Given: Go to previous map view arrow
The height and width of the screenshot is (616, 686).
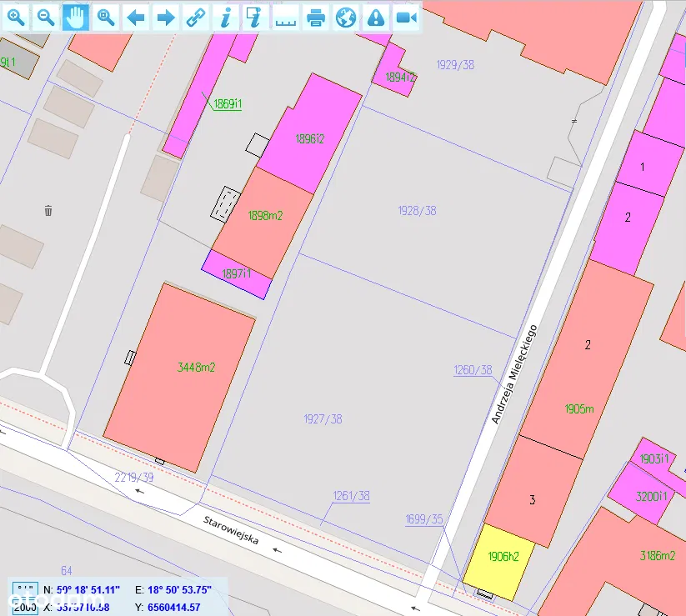Looking at the screenshot, I should pyautogui.click(x=136, y=17).
